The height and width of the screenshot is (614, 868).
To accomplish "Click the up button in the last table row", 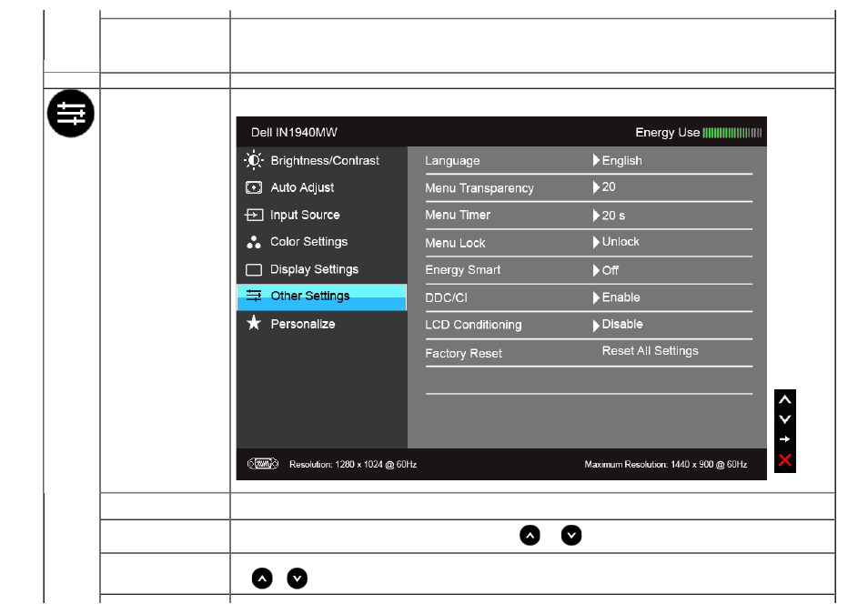I will pyautogui.click(x=262, y=579).
